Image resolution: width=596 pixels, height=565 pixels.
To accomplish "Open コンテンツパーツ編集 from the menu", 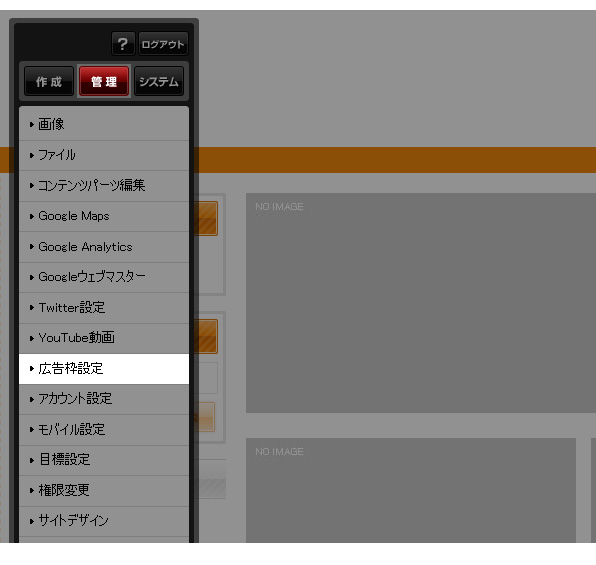I will (104, 186).
